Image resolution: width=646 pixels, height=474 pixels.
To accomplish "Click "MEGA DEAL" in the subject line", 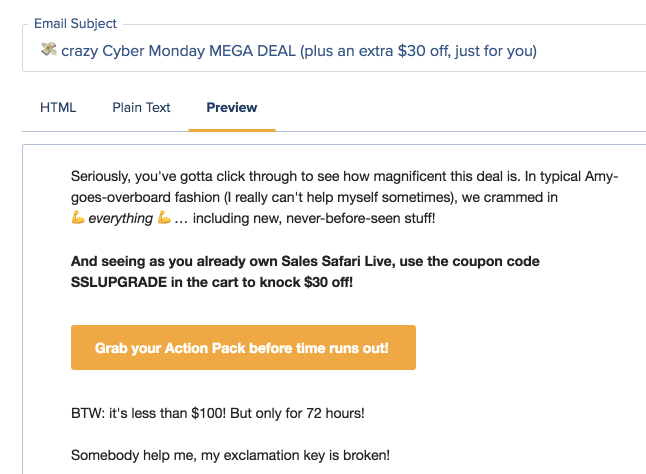I will coord(252,51).
